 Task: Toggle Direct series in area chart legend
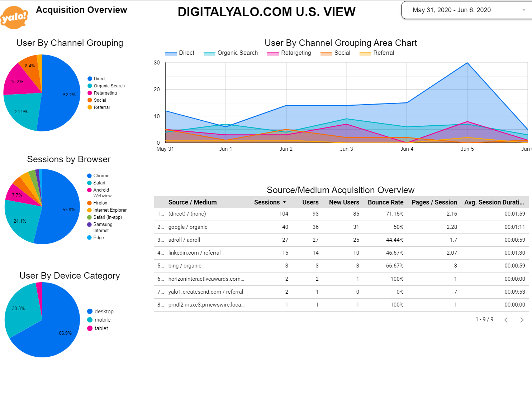[x=180, y=53]
